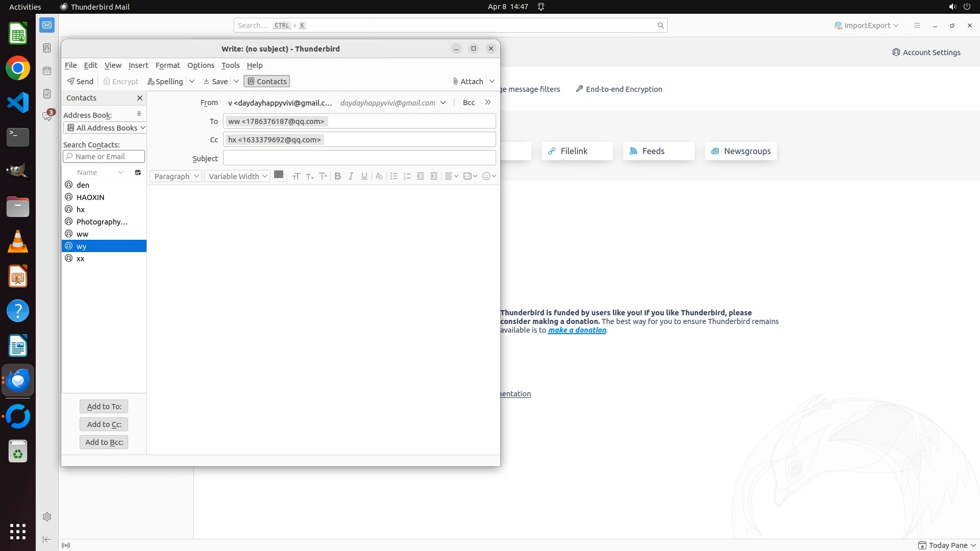Apply a numbered list
This screenshot has width=980, height=551.
tap(407, 176)
